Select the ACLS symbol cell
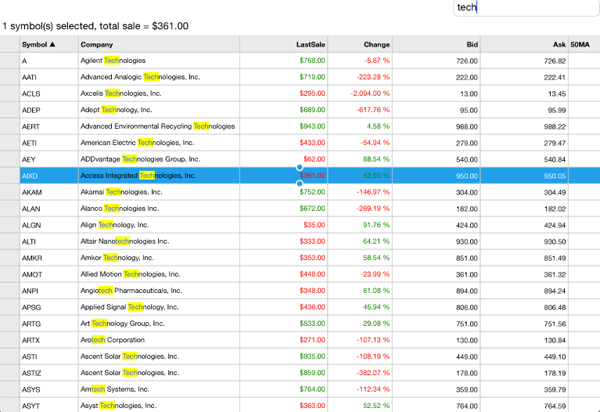The height and width of the screenshot is (412, 600). [x=49, y=94]
